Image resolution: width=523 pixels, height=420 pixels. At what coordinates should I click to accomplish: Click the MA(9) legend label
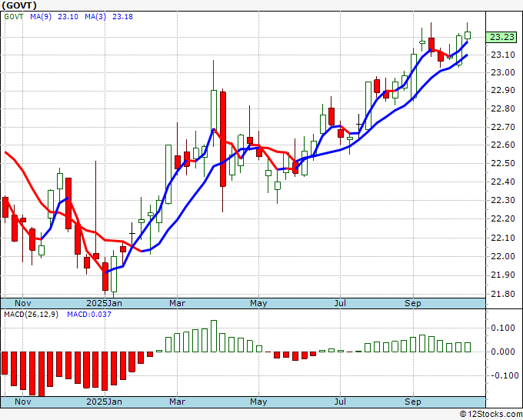coord(41,17)
